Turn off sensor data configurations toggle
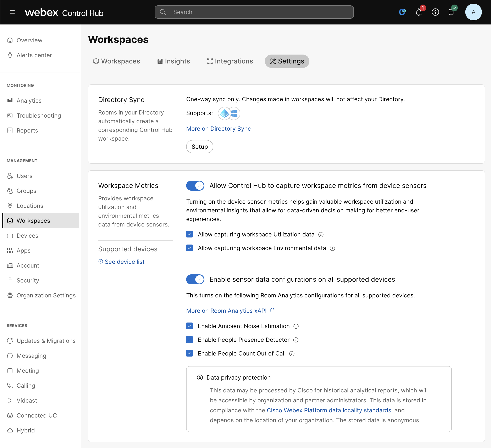Screen dimensions: 491x448 pos(195,279)
